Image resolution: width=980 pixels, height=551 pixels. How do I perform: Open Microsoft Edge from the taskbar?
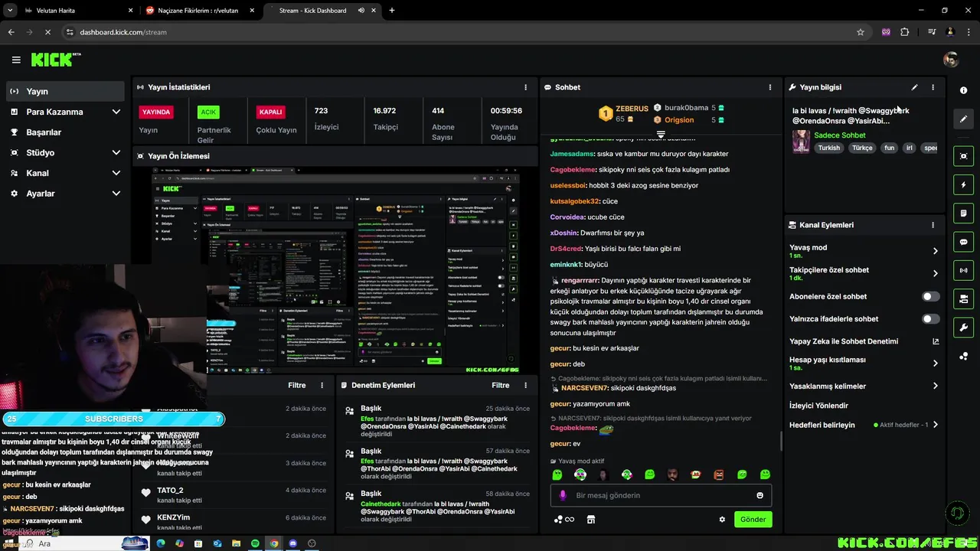(161, 543)
